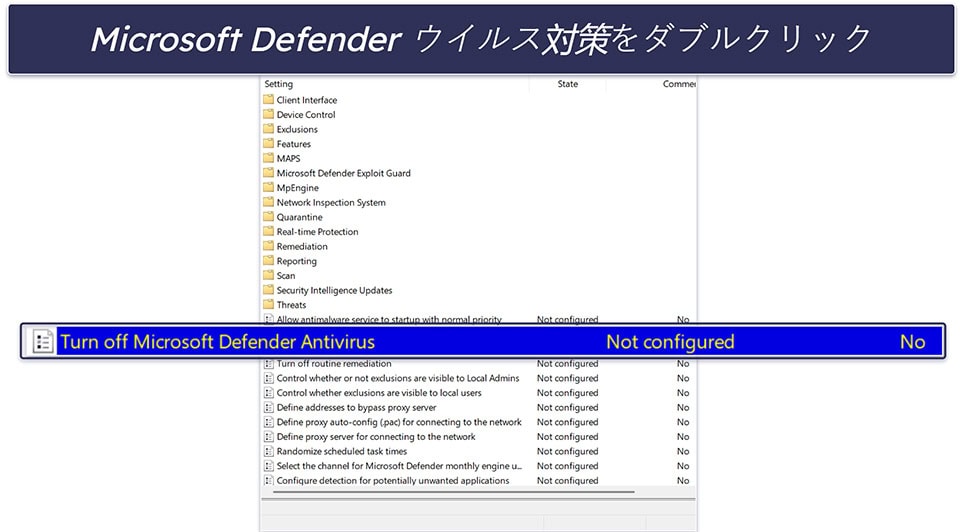Image resolution: width=960 pixels, height=532 pixels.
Task: Select the highlighted Turn off Microsoft Defender Antivirus row
Action: pyautogui.click(x=483, y=342)
